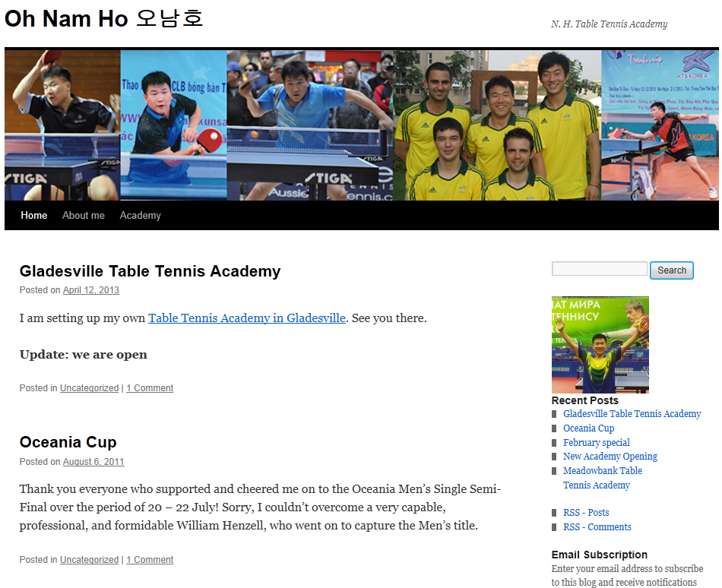Screen dimensions: 722x588
Task: Open 1 Comment under Oceania Cup post
Action: [150, 559]
